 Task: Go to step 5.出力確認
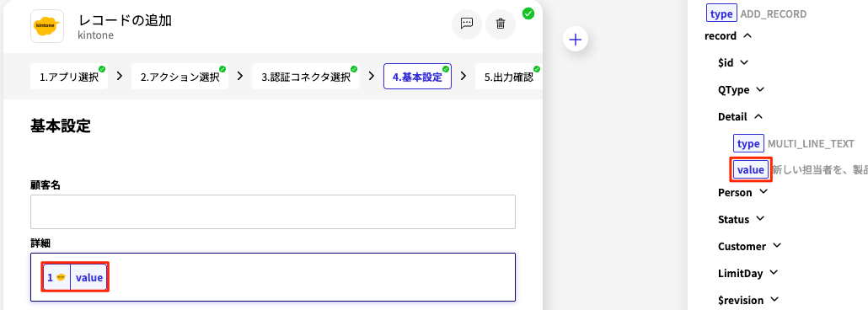click(508, 77)
